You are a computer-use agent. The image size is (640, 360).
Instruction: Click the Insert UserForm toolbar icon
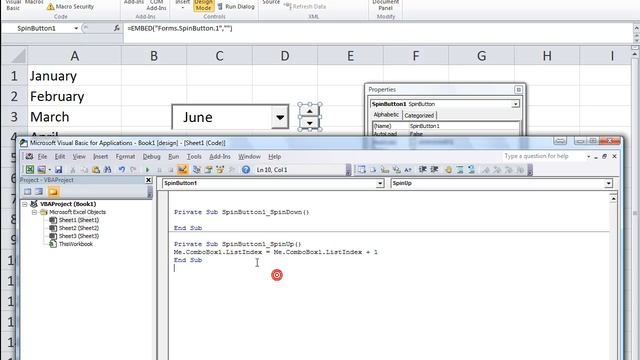pyautogui.click(x=41, y=169)
